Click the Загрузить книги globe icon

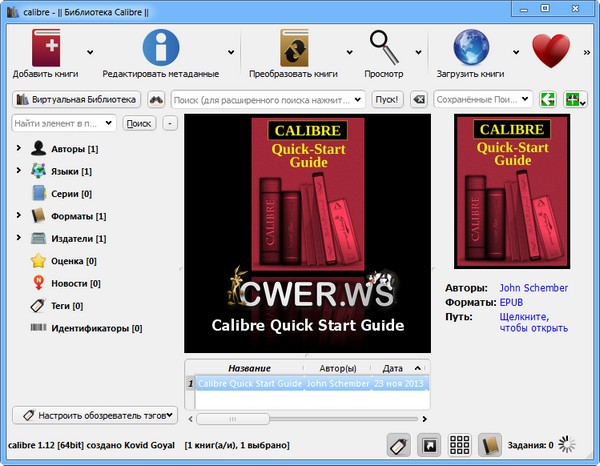click(x=470, y=48)
